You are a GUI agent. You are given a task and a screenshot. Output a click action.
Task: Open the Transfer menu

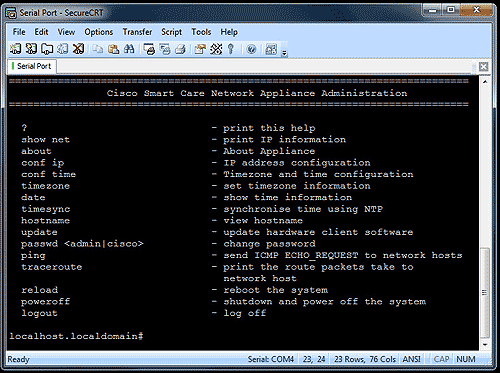[x=137, y=32]
